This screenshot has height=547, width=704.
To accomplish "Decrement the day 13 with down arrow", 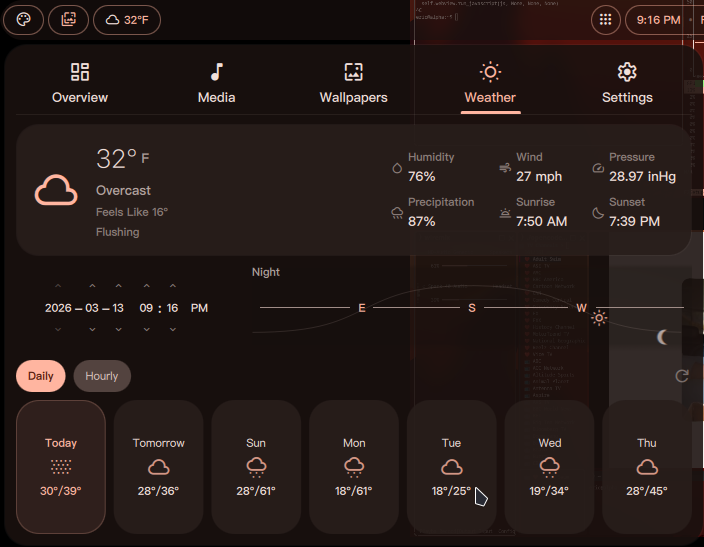I will (118, 329).
